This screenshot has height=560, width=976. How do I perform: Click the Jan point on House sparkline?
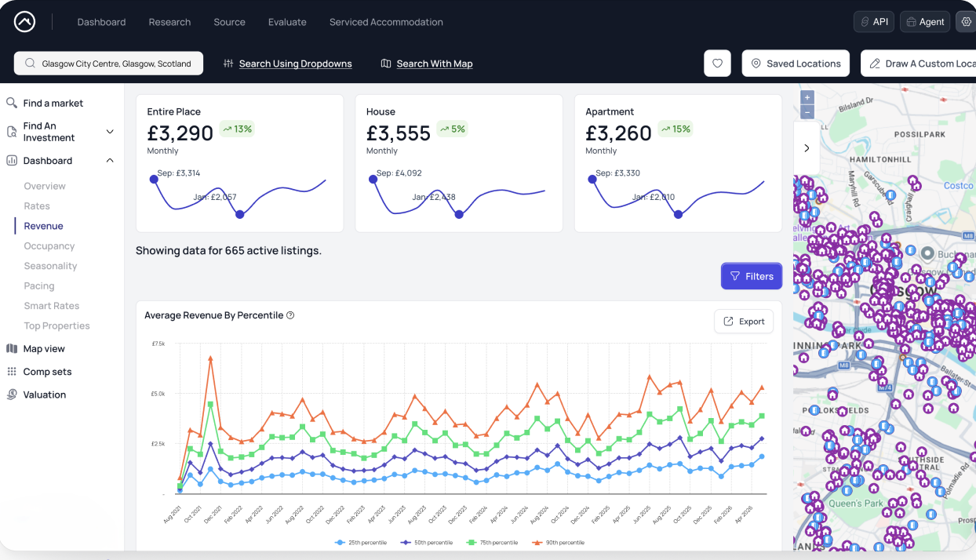click(x=459, y=214)
